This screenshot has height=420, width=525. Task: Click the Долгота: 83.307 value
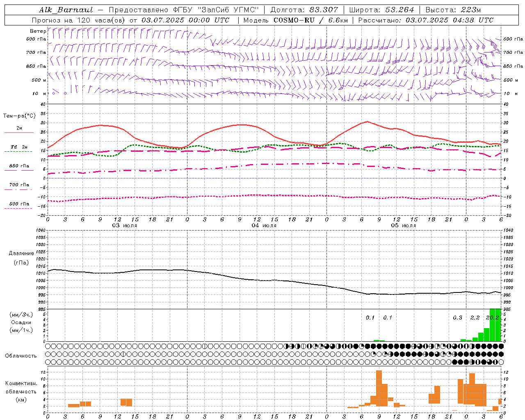tap(304, 10)
